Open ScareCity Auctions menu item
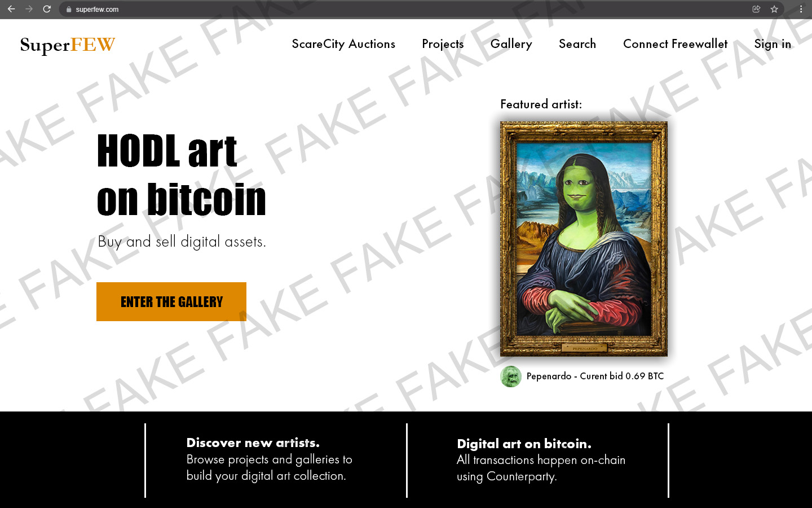This screenshot has height=508, width=812. coord(343,44)
